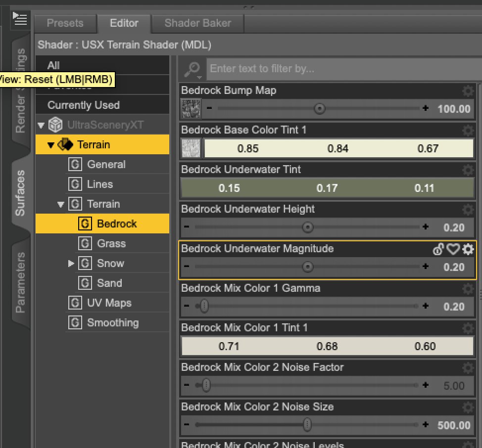This screenshot has height=448, width=482.
Task: Select the General group
Action: (106, 165)
